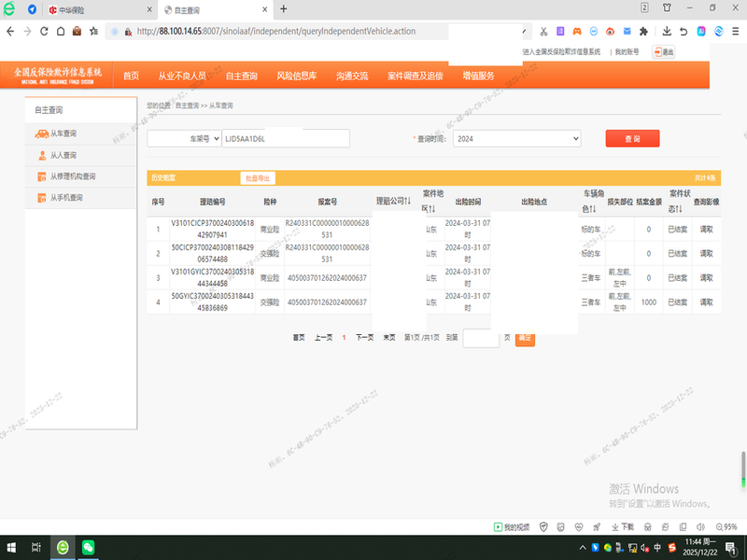Open WeChat from the Windows taskbar
The width and height of the screenshot is (747, 560).
pos(88,547)
